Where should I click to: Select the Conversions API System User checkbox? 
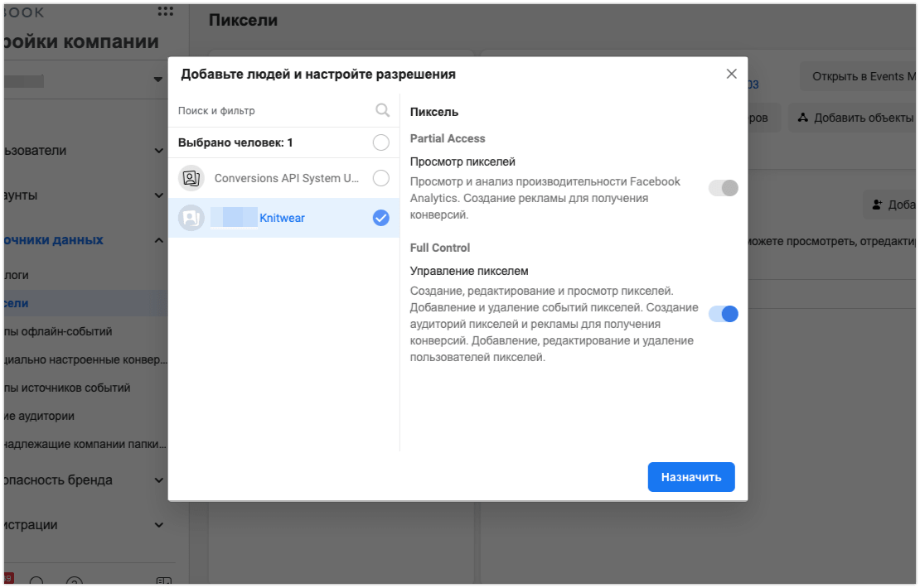(380, 178)
